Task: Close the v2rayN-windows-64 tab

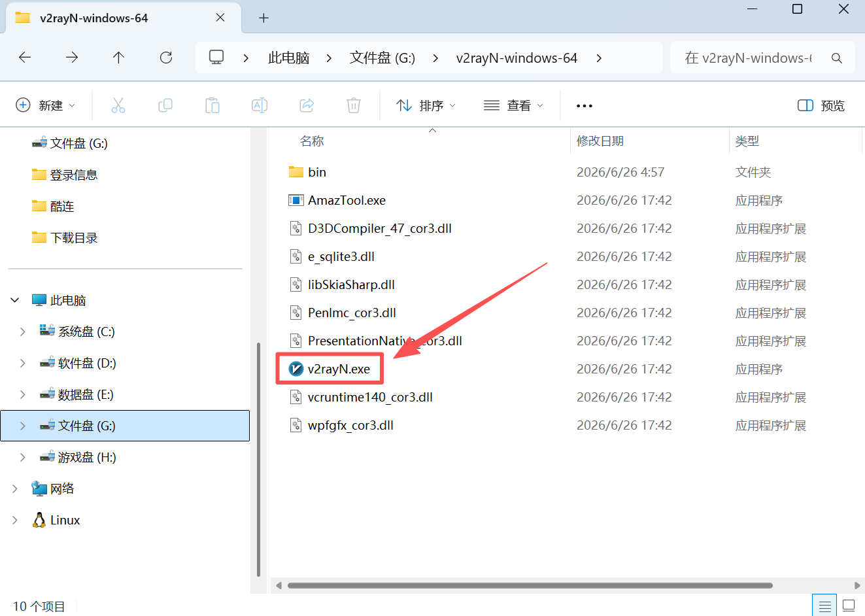Action: 220,18
